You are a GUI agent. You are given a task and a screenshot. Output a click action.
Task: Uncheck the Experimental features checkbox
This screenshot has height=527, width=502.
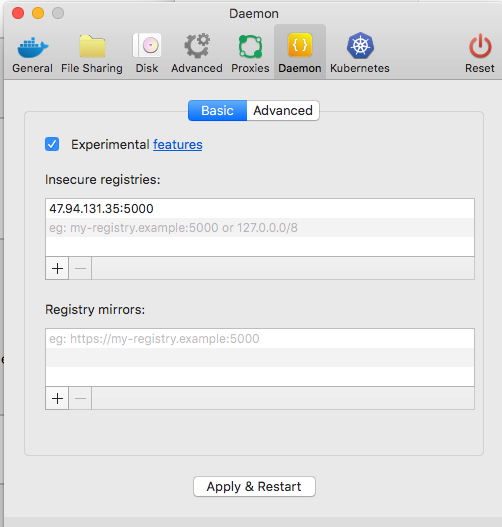[52, 144]
